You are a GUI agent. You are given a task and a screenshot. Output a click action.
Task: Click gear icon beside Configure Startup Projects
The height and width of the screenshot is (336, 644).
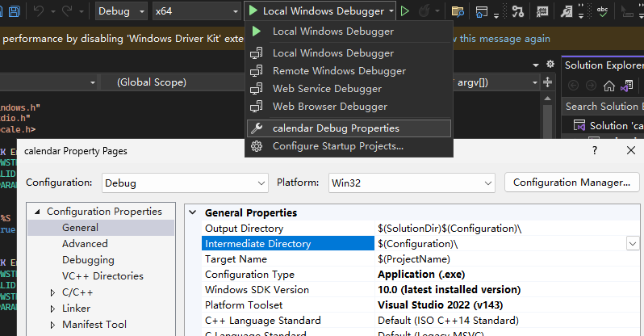coord(257,146)
